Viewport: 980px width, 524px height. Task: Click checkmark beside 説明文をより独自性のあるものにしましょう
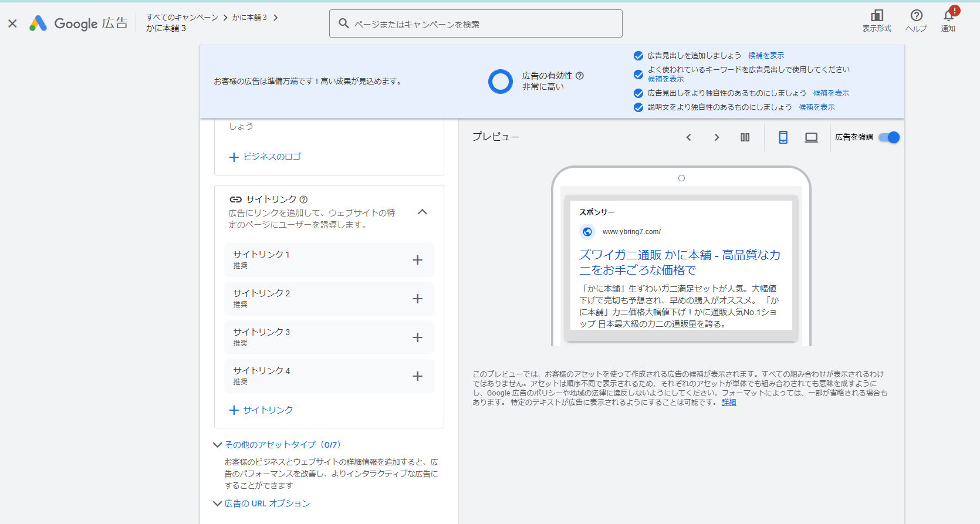click(x=638, y=107)
